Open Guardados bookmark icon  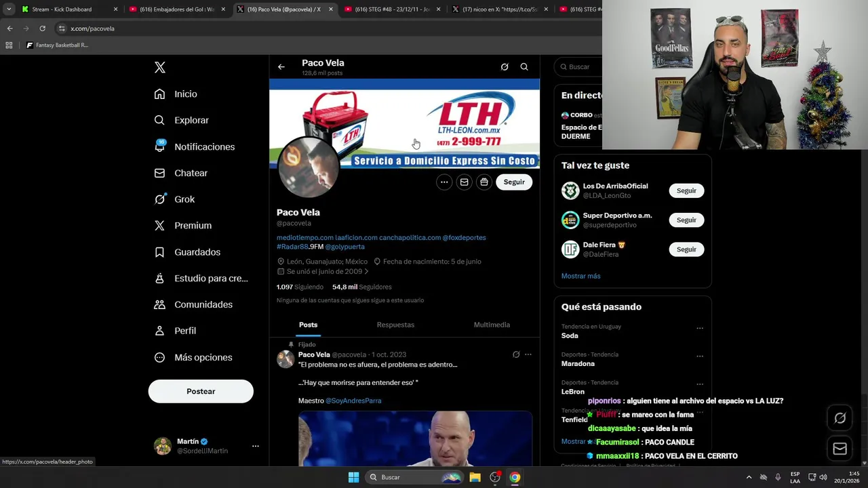(x=159, y=252)
